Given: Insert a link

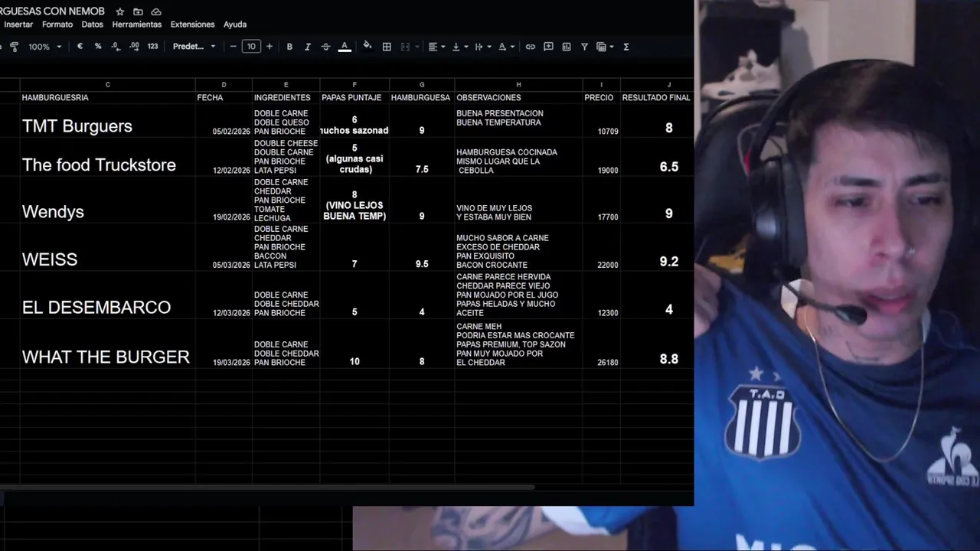Looking at the screenshot, I should tap(530, 47).
